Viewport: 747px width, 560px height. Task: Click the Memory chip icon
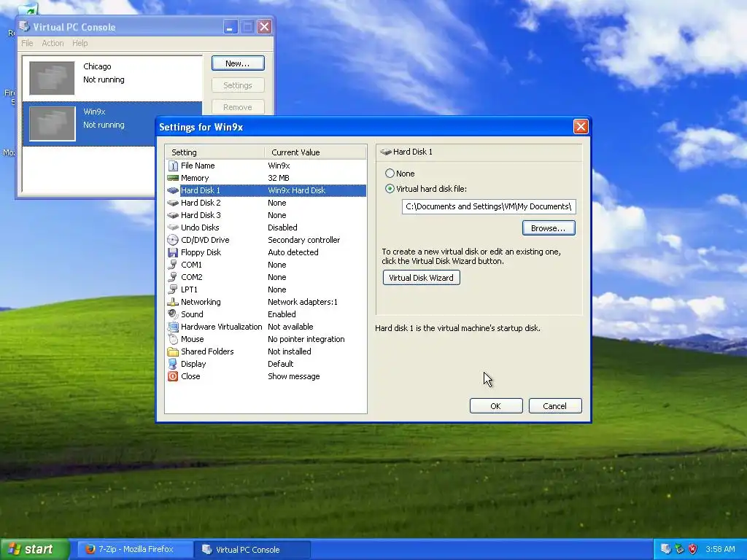[173, 178]
